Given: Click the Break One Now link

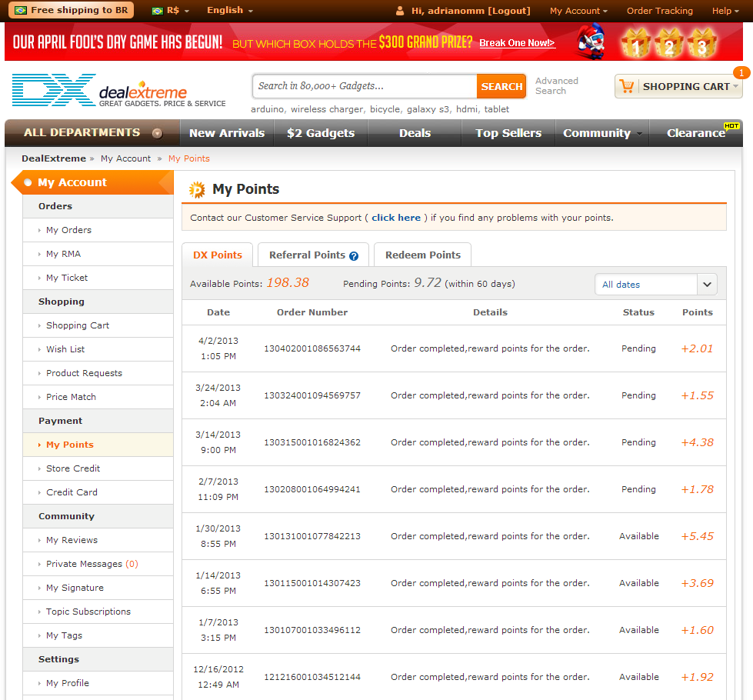Looking at the screenshot, I should (x=517, y=43).
